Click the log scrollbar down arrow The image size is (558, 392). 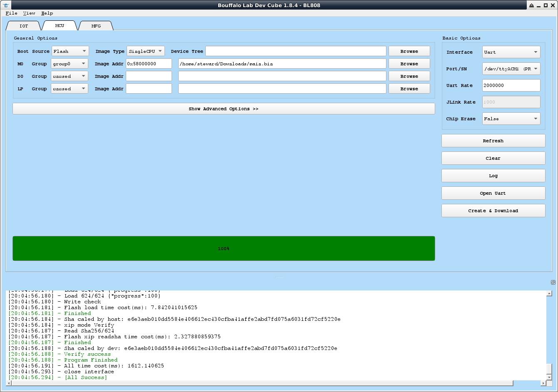(x=549, y=377)
